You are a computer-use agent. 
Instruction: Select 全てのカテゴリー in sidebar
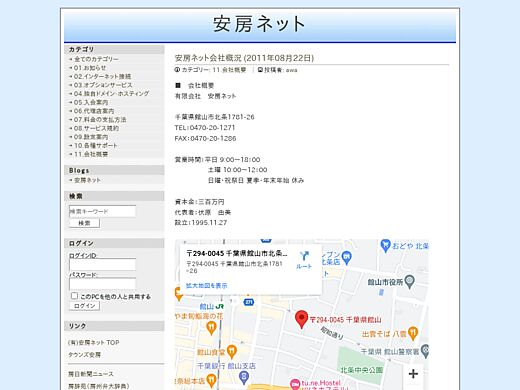click(x=96, y=59)
